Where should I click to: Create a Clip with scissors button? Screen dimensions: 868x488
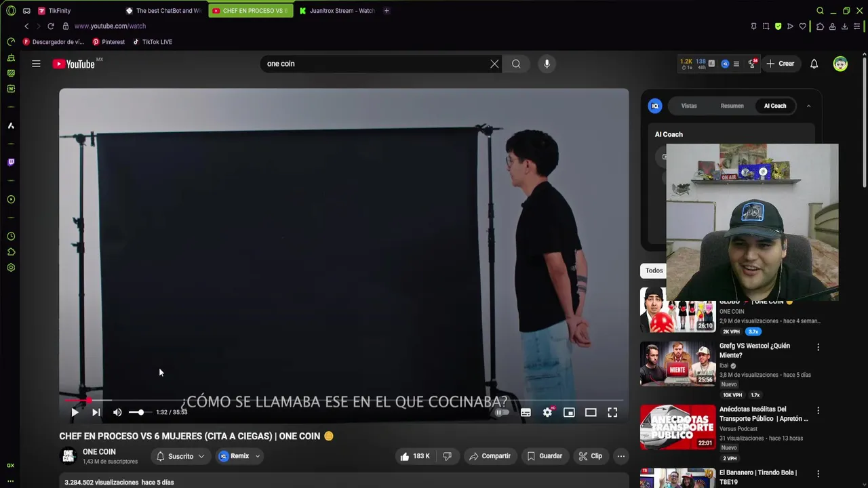click(590, 456)
